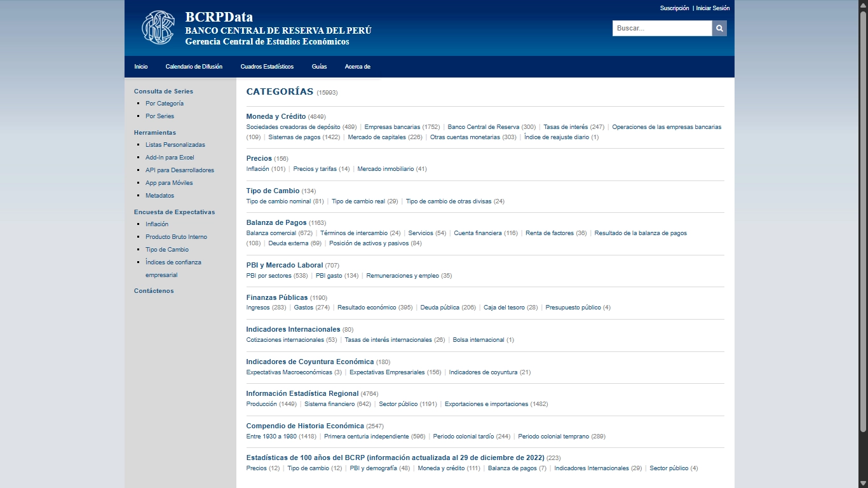
Task: Click inside the Buscar search field
Action: click(x=661, y=29)
